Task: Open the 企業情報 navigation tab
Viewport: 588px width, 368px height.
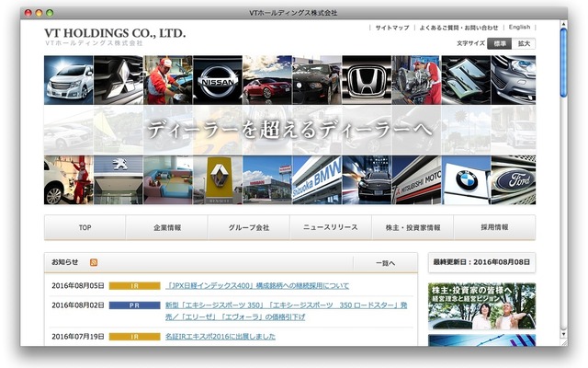Action: click(167, 227)
